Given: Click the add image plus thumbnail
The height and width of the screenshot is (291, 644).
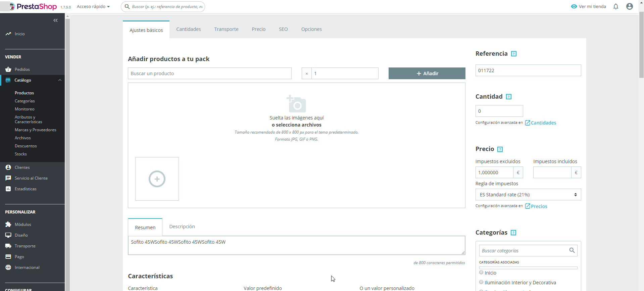Looking at the screenshot, I should (x=157, y=179).
